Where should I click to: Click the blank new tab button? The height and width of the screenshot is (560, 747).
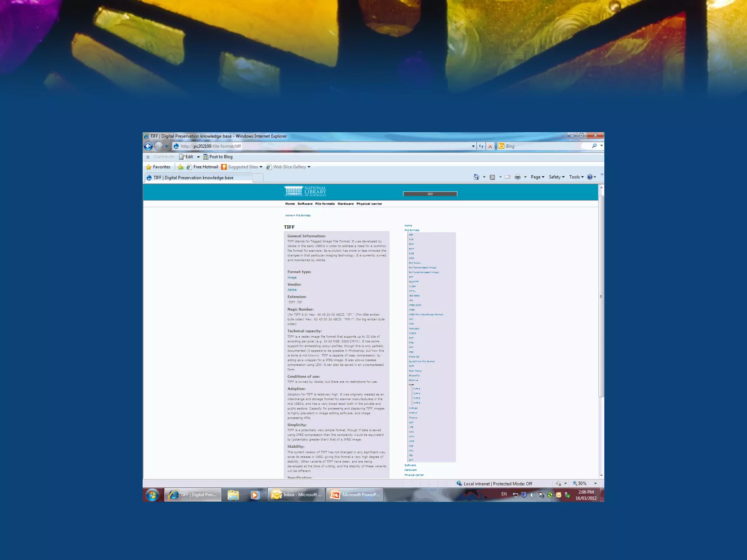point(258,178)
